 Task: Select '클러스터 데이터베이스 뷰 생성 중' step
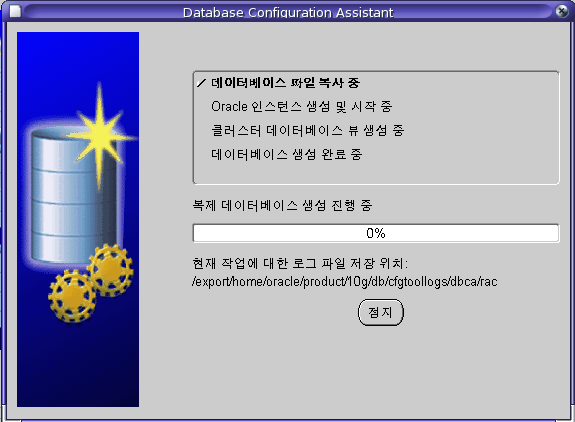point(307,131)
